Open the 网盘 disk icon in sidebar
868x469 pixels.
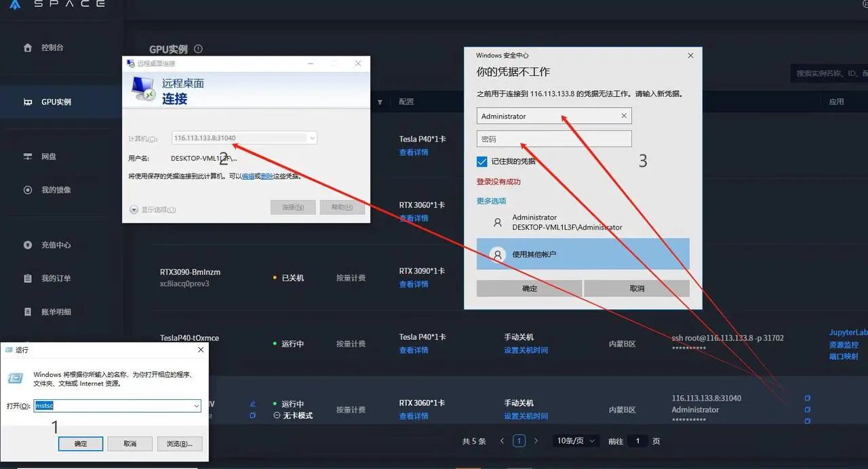[28, 157]
